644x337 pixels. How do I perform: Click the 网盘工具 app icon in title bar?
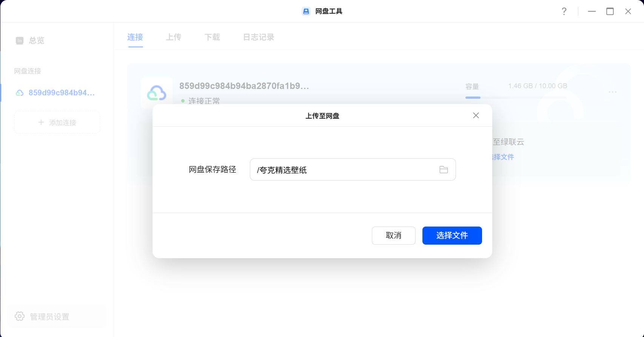[x=306, y=11]
